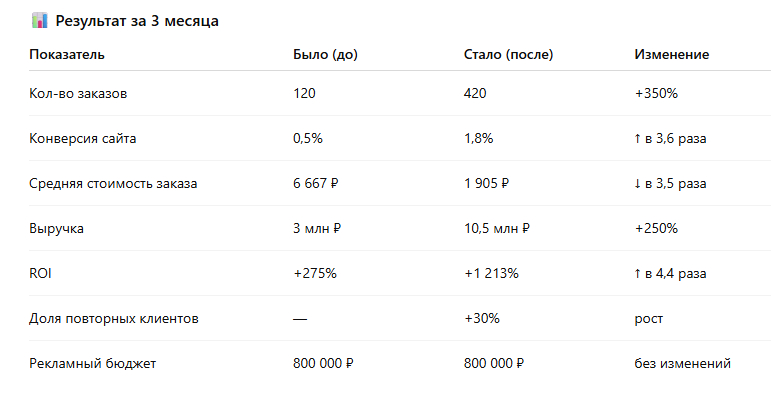Select the "ROI" row label
Screen dimensions: 771x419
coord(41,273)
